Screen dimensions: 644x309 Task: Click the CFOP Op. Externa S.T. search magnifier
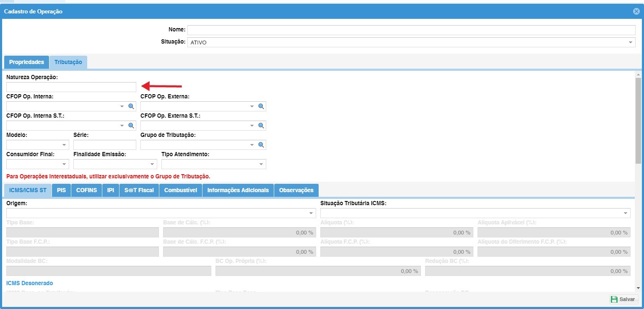[x=261, y=126]
